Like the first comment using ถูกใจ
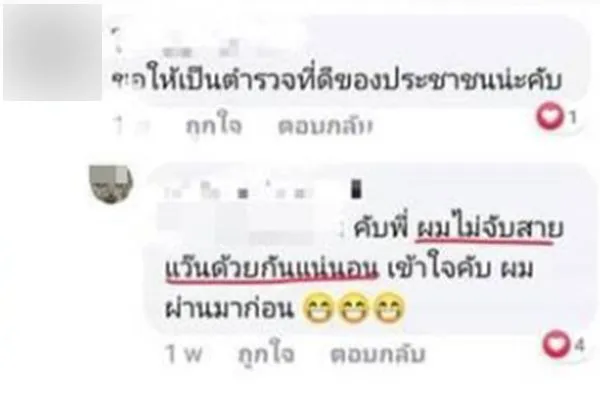The height and width of the screenshot is (400, 600). (214, 125)
